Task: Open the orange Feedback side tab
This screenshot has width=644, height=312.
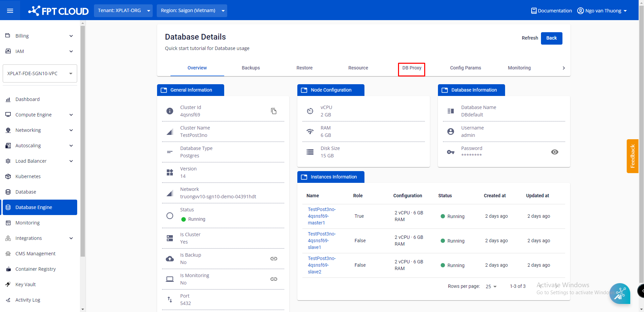Action: pyautogui.click(x=632, y=156)
